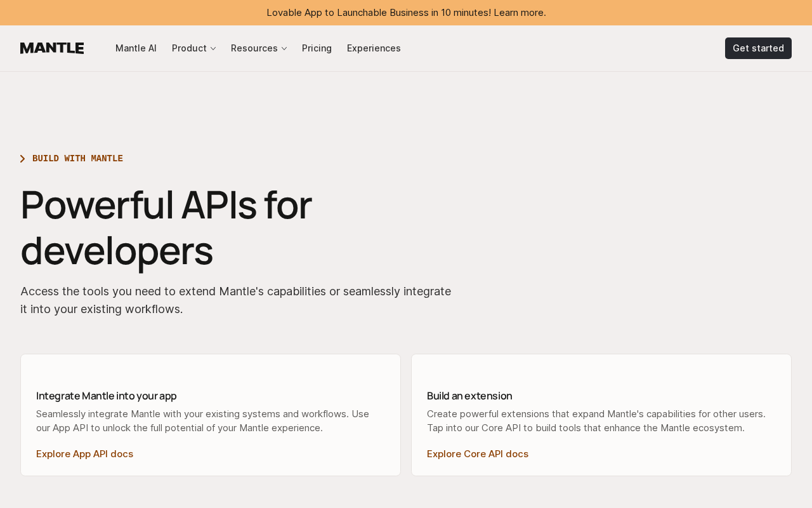Expand the Resources dropdown arrow

tap(284, 49)
